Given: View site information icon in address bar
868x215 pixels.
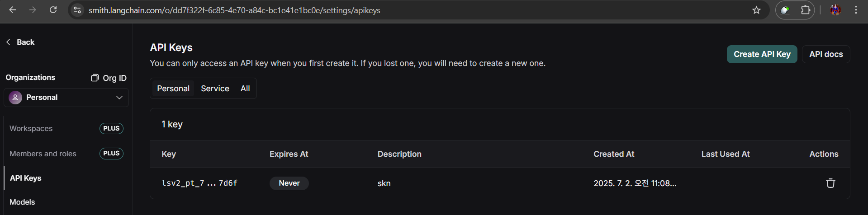Looking at the screenshot, I should 77,10.
